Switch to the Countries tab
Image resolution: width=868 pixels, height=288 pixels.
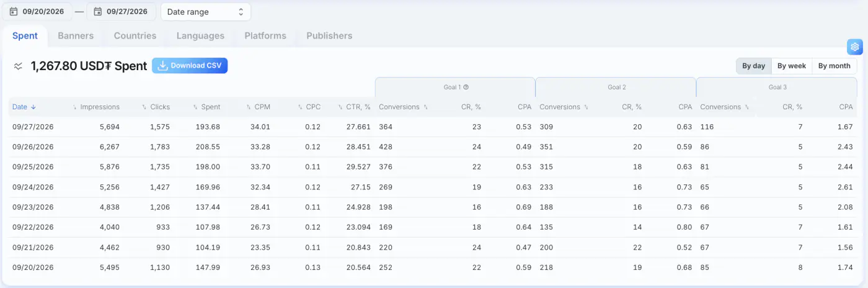pos(135,36)
